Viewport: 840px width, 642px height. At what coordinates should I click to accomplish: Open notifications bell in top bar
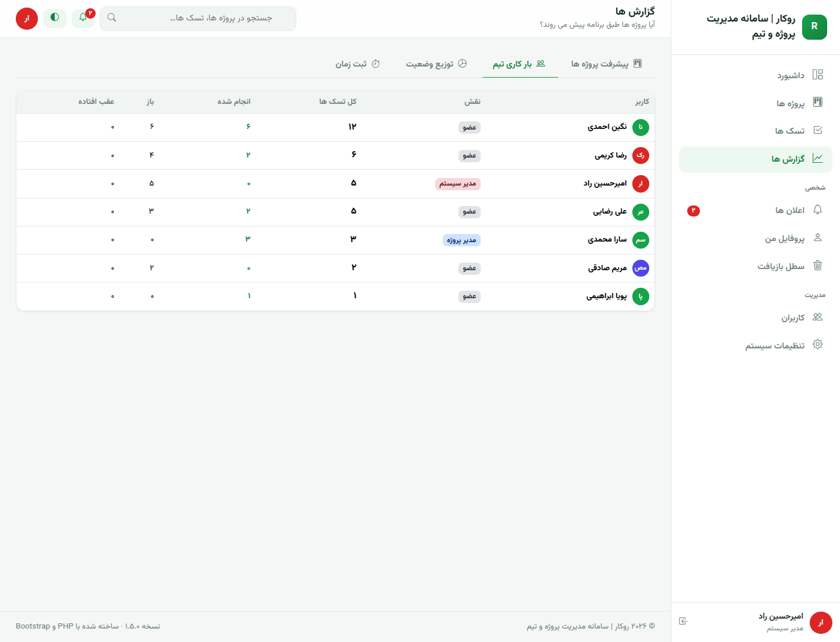click(x=83, y=18)
